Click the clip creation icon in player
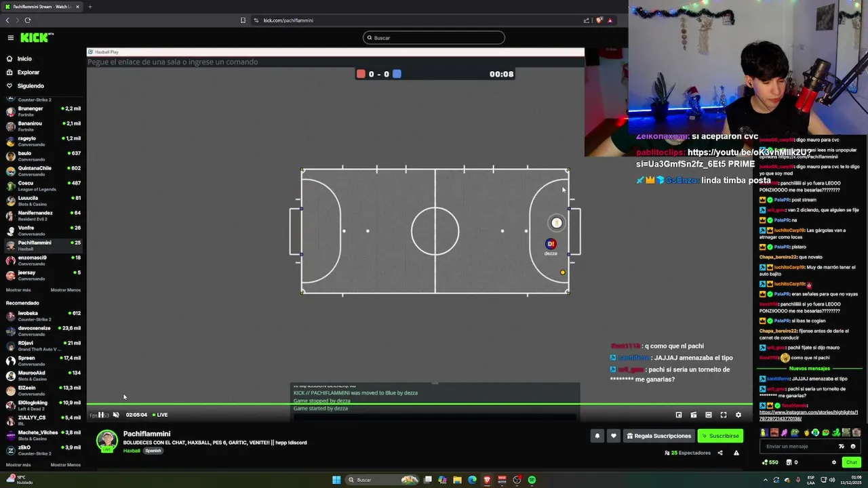The image size is (868, 488). pos(694,415)
